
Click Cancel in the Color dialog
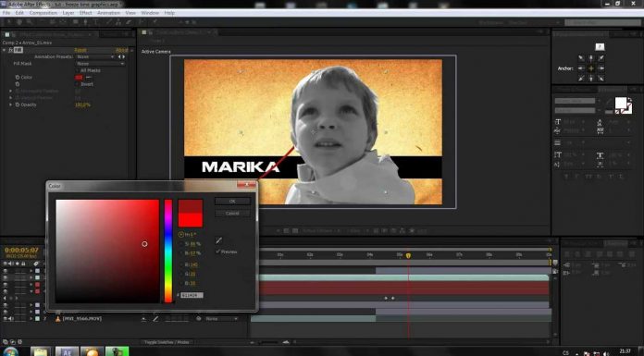(232, 213)
